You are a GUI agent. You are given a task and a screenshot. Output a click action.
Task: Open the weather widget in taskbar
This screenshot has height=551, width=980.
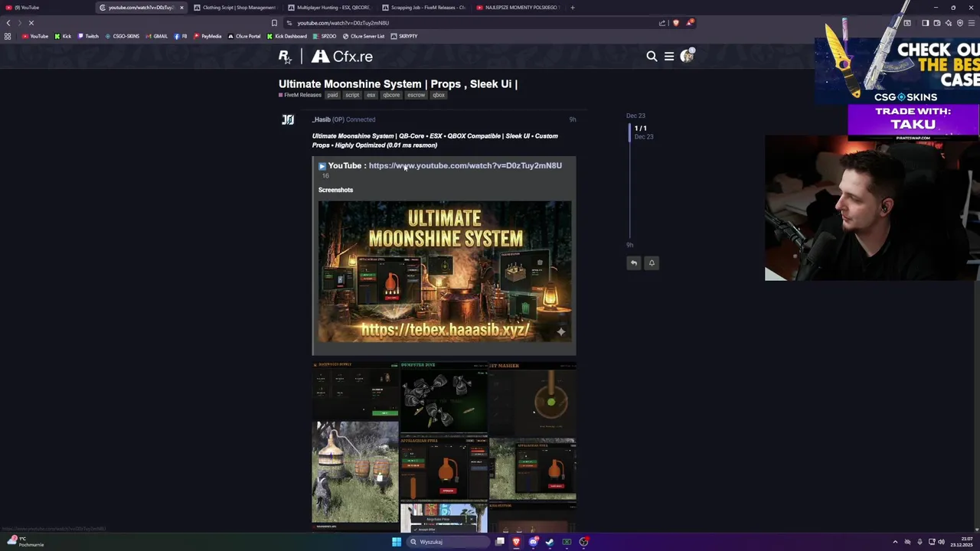tap(24, 541)
